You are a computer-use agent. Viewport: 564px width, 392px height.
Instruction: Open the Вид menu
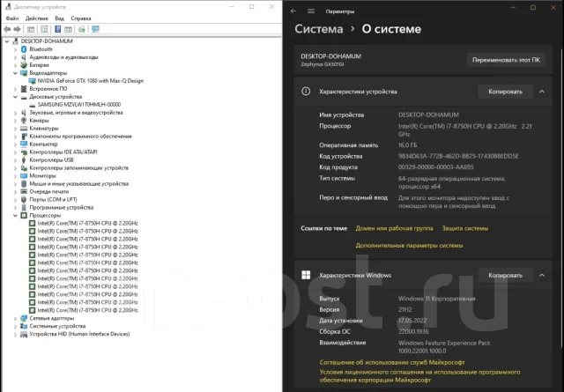tap(59, 18)
